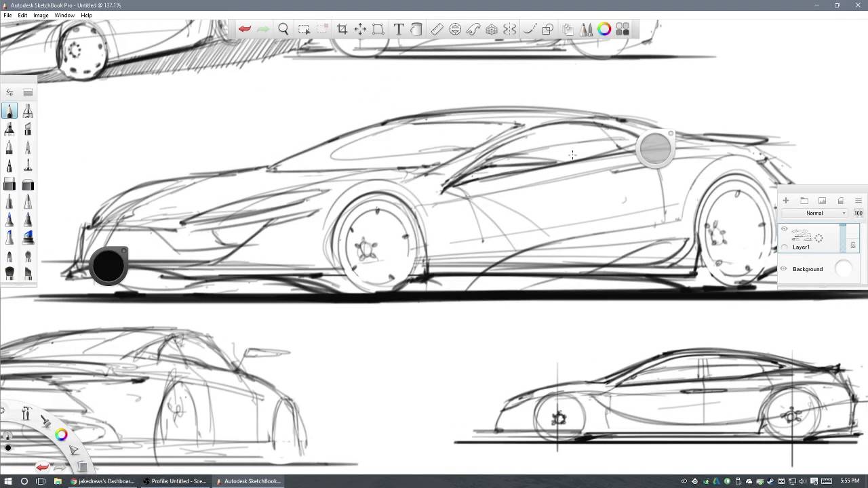Select the Crop tool

[342, 28]
